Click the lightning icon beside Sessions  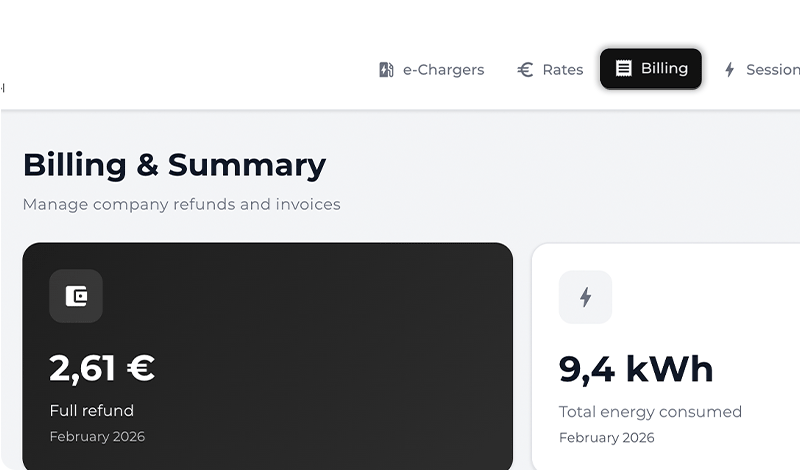tap(730, 70)
